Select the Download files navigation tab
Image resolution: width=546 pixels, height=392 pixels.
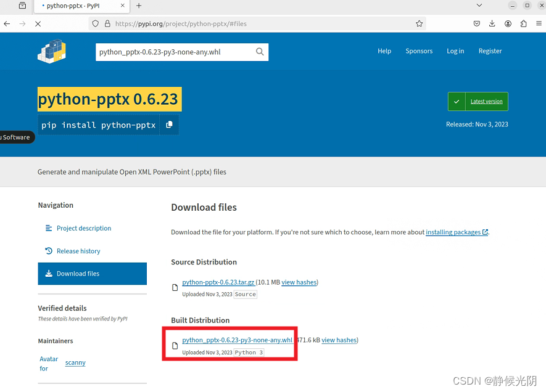pos(93,274)
